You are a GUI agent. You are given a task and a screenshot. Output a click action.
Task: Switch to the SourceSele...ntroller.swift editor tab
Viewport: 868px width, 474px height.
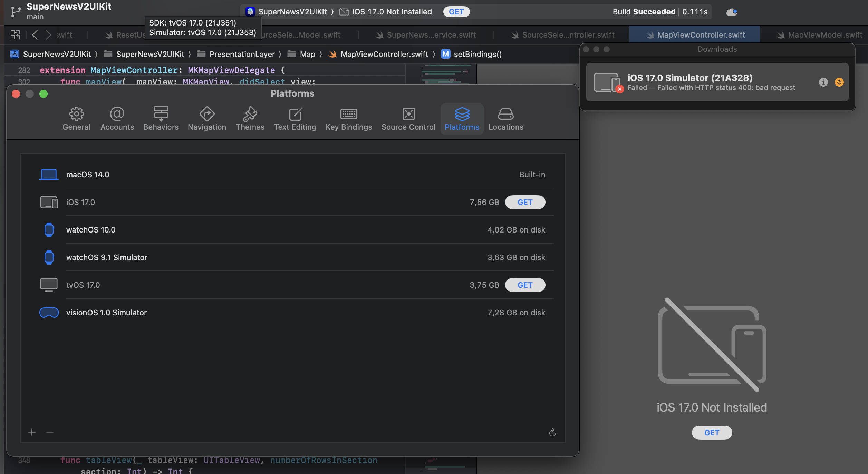(562, 35)
